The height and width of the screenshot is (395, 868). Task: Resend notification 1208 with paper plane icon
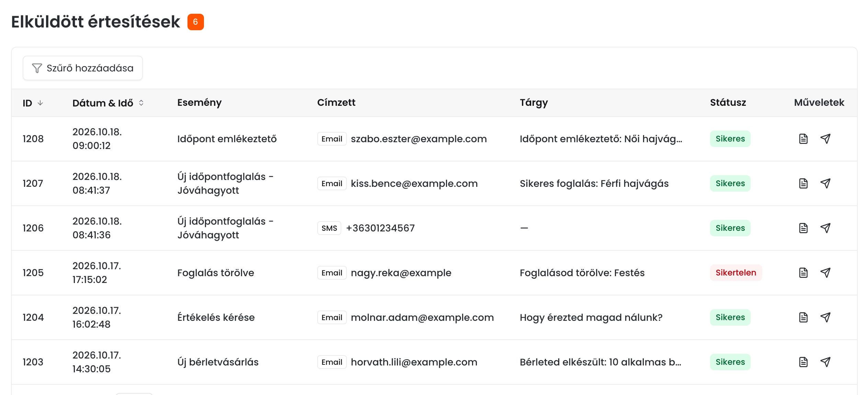pos(825,139)
